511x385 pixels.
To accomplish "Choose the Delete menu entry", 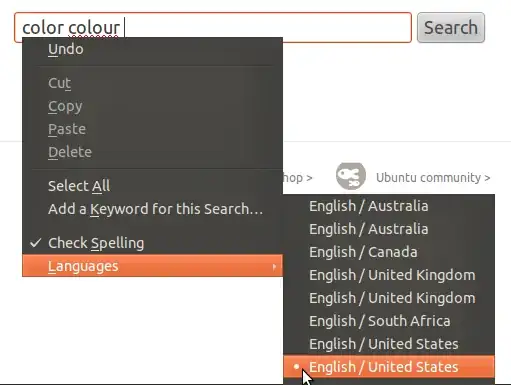I will point(152,152).
